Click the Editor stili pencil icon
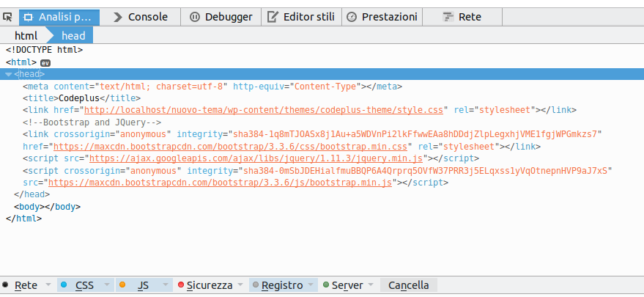The height and width of the screenshot is (297, 644). point(273,16)
